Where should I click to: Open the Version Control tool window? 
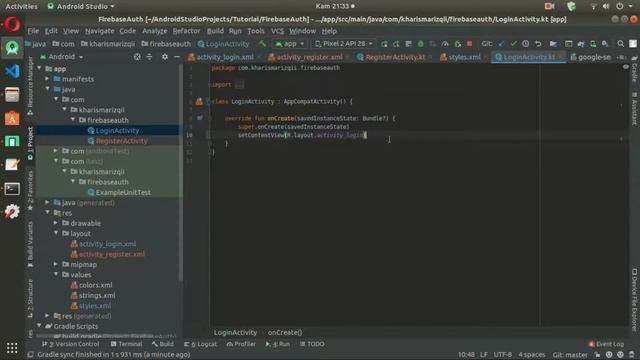(71, 344)
